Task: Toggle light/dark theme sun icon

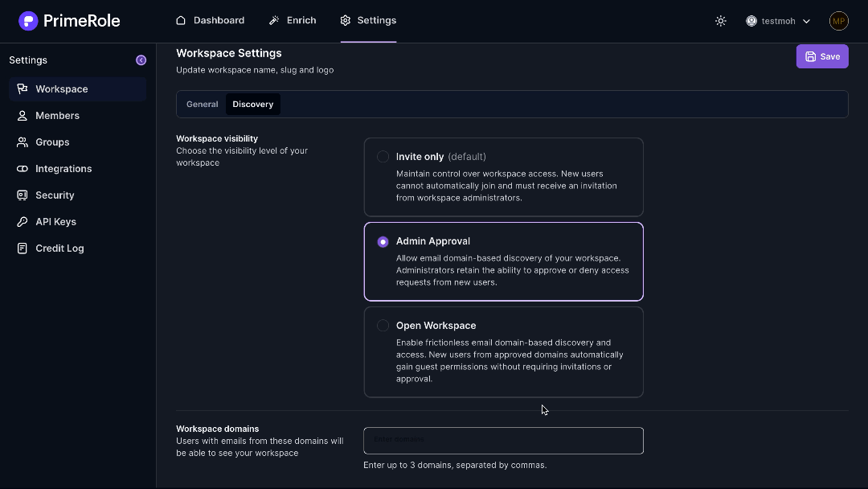Action: coord(721,21)
